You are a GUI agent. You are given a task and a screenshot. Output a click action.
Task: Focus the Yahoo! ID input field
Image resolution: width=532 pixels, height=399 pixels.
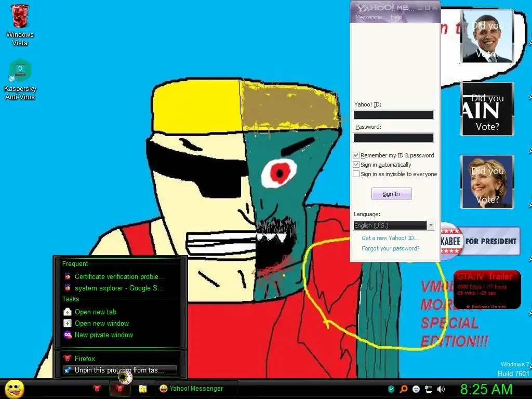[x=393, y=115]
